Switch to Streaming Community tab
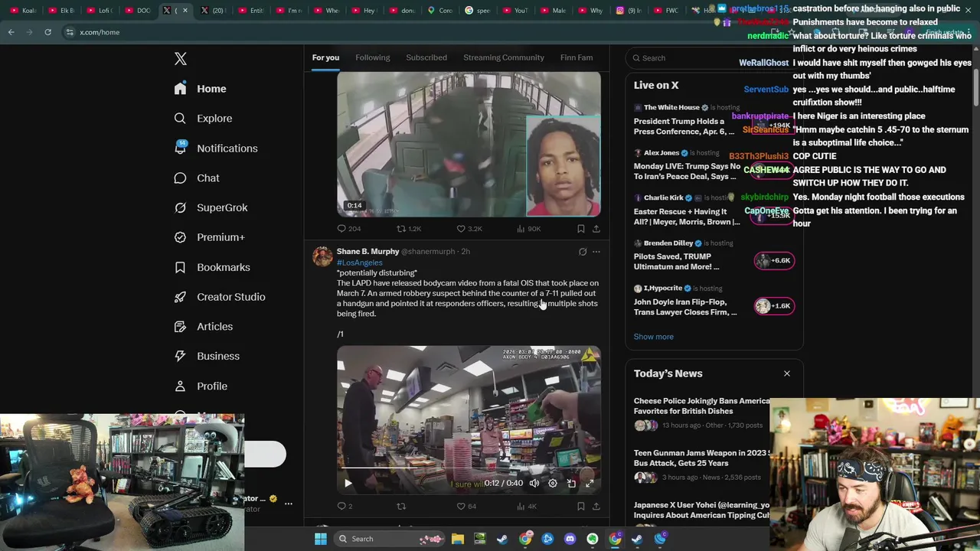This screenshot has width=980, height=551. (x=504, y=57)
